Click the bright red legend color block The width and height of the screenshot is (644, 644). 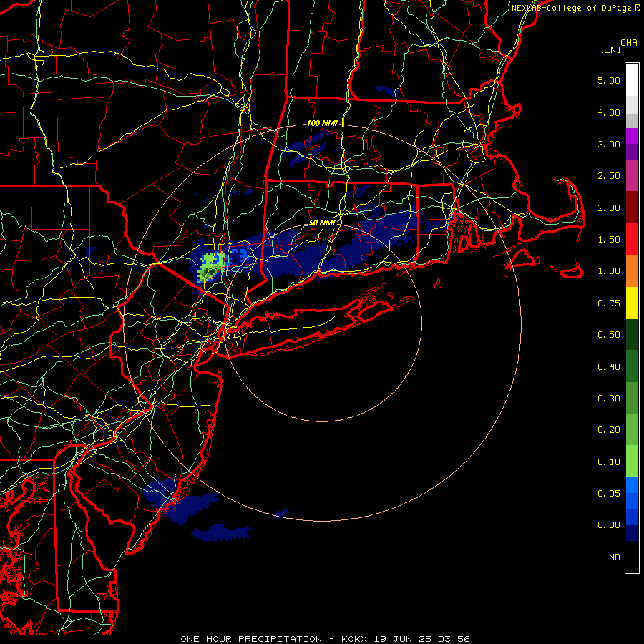coord(632,239)
